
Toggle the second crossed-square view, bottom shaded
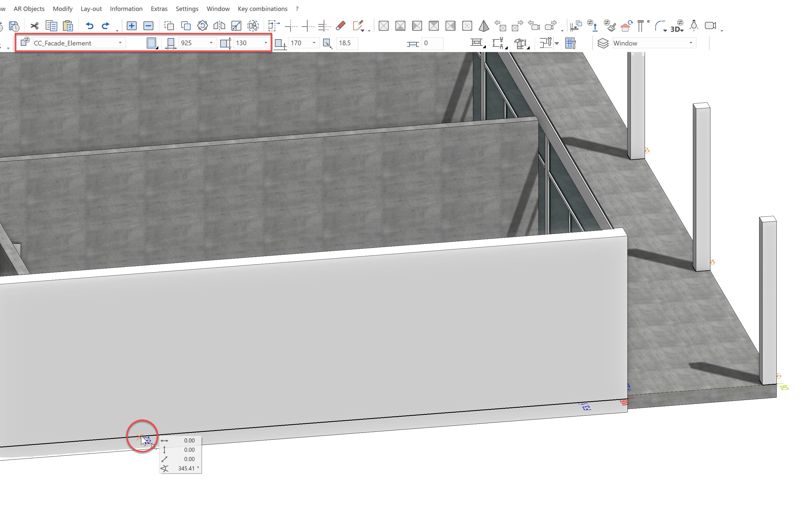click(400, 26)
